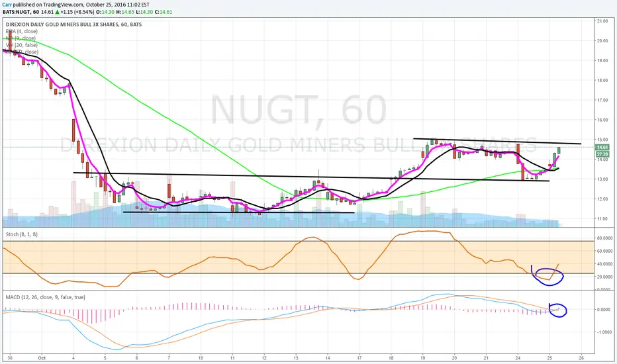
Task: Click the 11.00 price axis label
Action: (602, 219)
